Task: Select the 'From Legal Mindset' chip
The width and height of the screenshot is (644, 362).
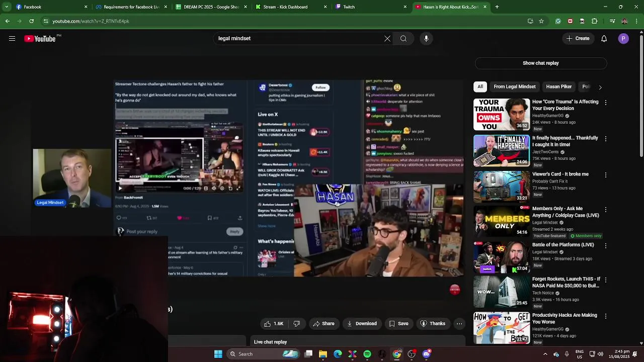Action: coord(515,87)
